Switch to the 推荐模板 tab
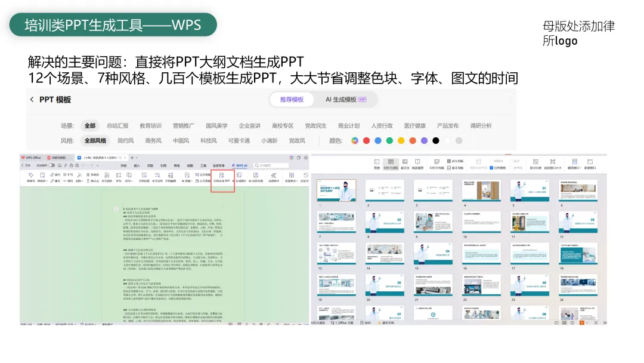 pos(292,100)
